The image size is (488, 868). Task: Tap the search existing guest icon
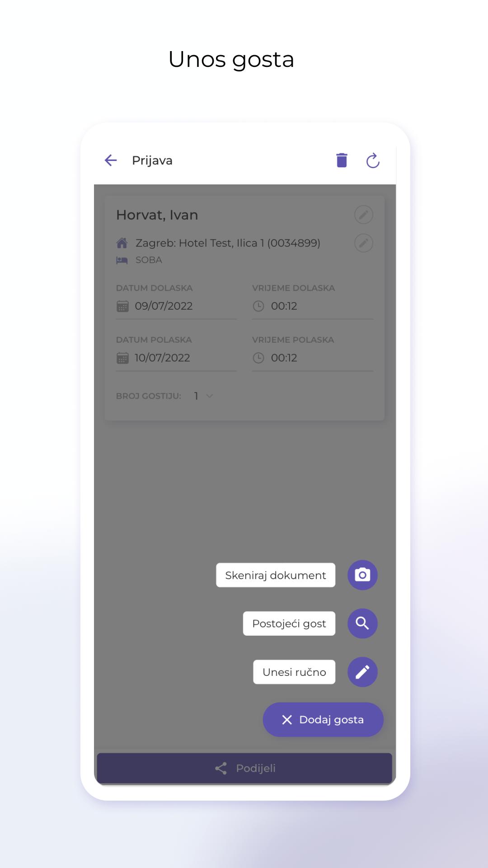(x=362, y=623)
